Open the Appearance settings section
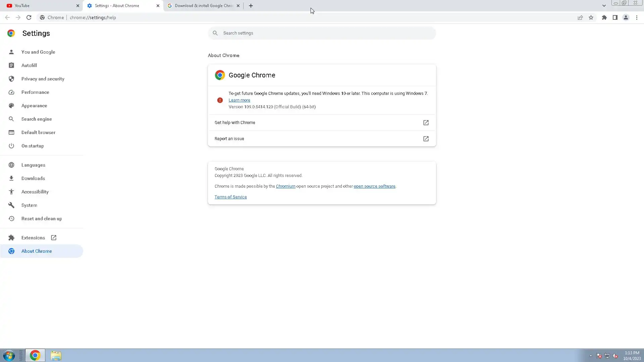The image size is (644, 362). pos(34,106)
